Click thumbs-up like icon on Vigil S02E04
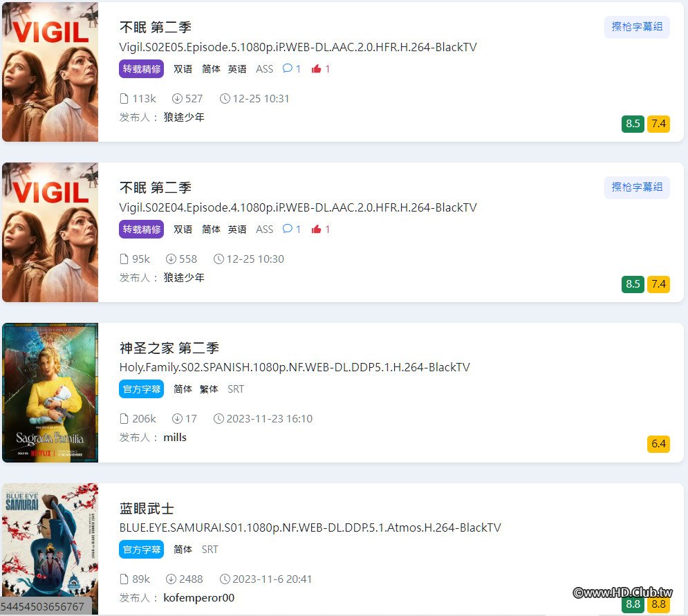This screenshot has height=616, width=688. (x=317, y=229)
